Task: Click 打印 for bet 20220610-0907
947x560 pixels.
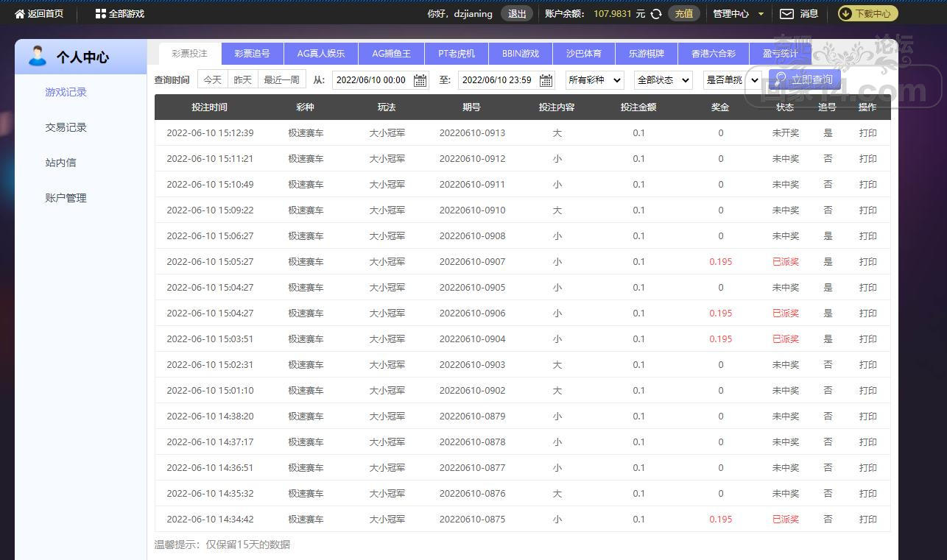Action: click(x=867, y=262)
